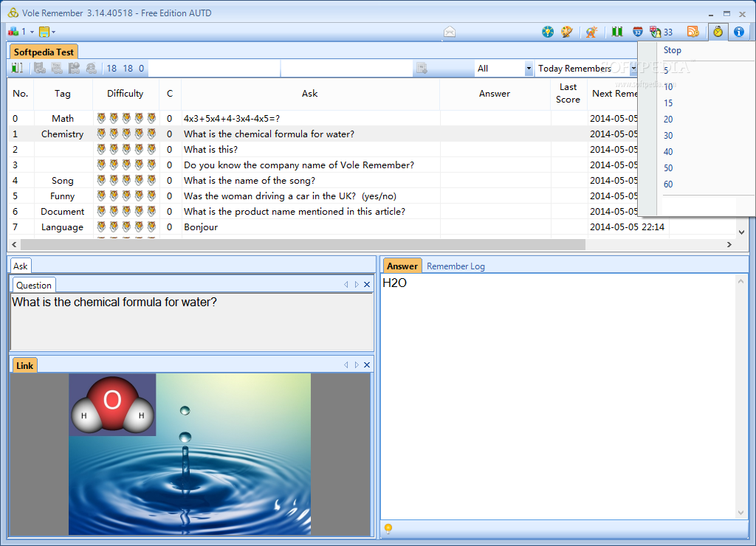Choose 40 in the timer menu

point(667,152)
